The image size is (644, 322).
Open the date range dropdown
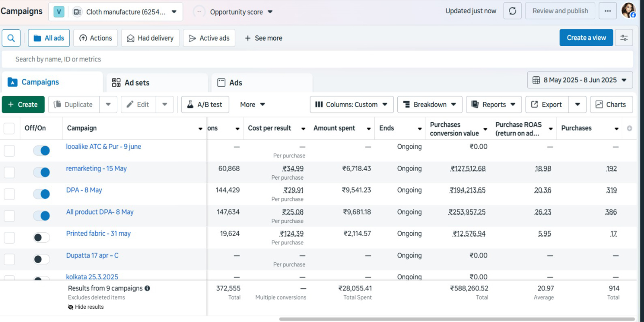tap(580, 80)
